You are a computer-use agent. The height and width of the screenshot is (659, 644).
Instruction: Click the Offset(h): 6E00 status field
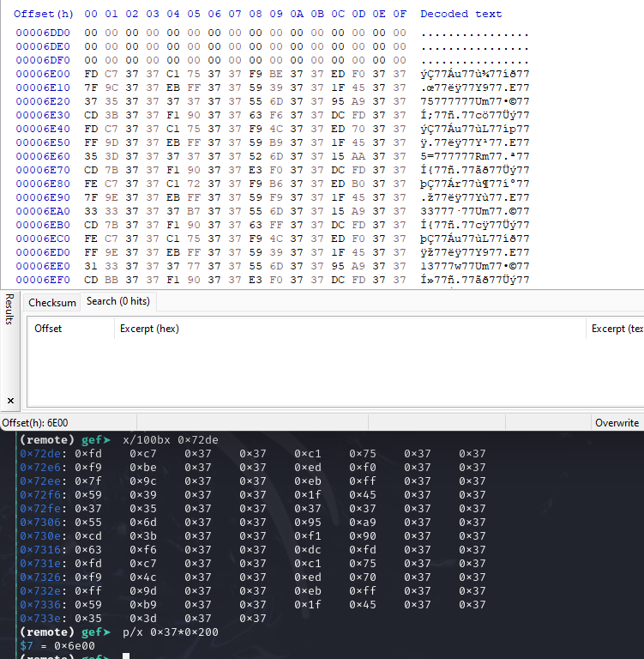(35, 423)
